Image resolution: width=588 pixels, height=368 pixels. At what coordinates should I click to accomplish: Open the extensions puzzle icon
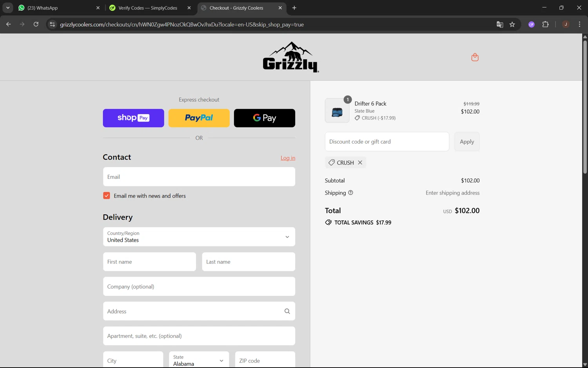click(x=545, y=24)
